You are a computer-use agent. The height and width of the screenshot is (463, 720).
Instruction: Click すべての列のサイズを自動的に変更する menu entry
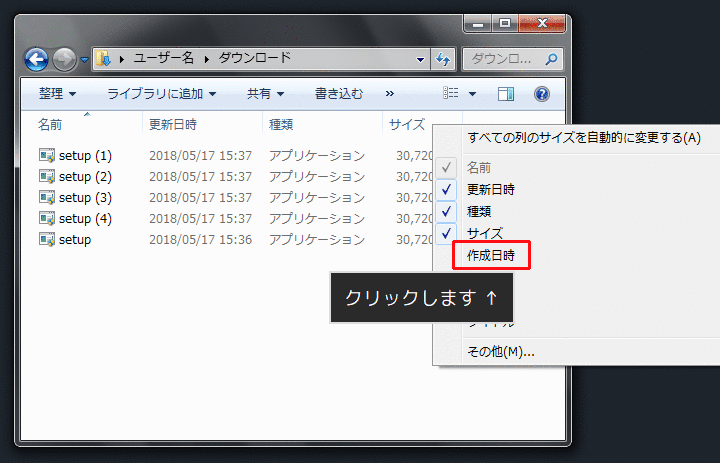(584, 137)
